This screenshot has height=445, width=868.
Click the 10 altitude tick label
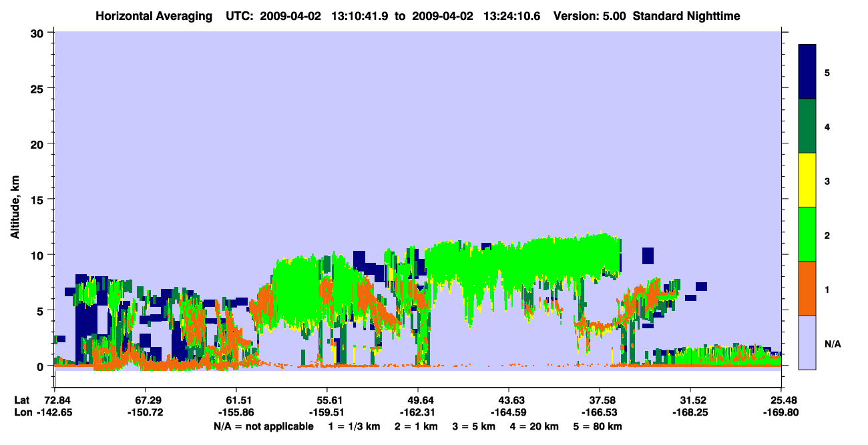pos(39,255)
